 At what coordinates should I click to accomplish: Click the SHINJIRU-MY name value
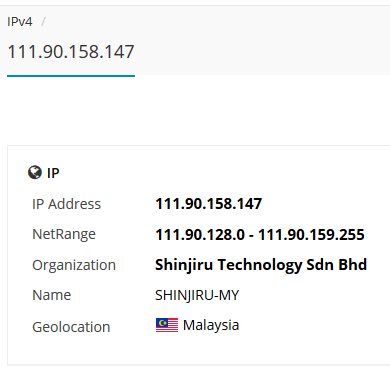pos(197,295)
